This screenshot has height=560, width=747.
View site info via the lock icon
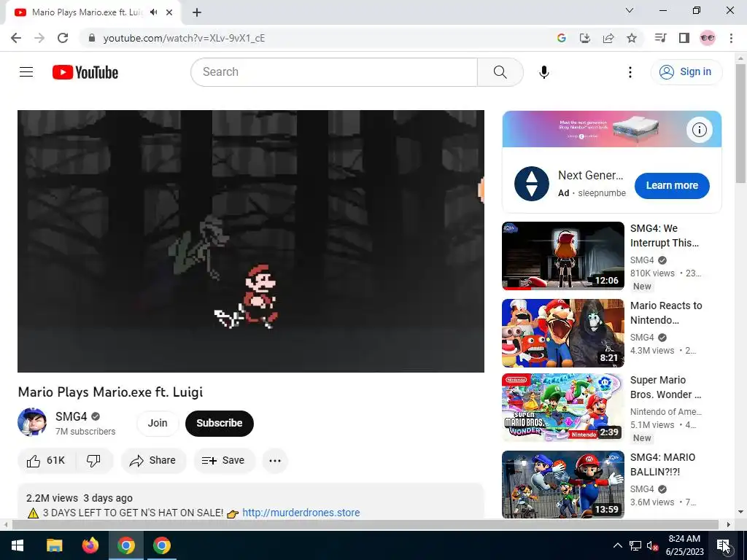tap(92, 38)
